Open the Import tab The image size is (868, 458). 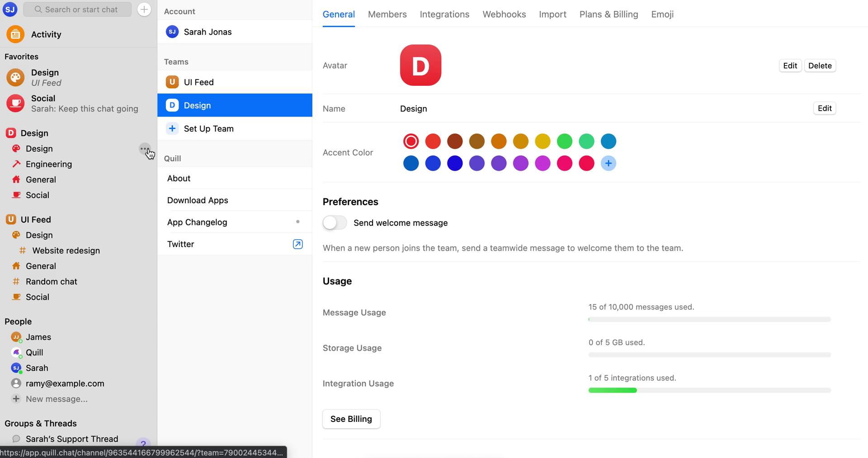[552, 14]
